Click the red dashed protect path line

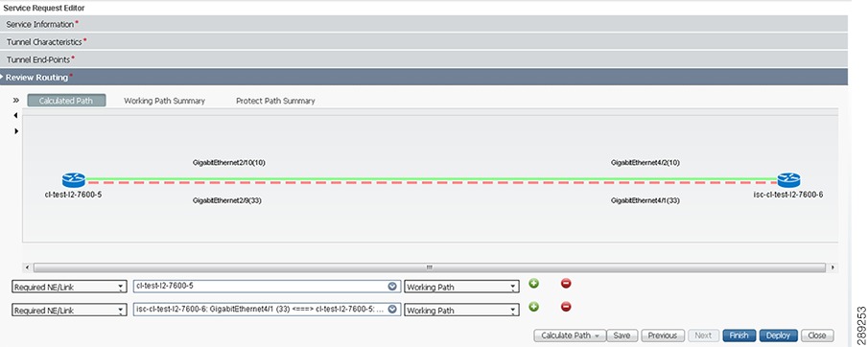click(432, 182)
